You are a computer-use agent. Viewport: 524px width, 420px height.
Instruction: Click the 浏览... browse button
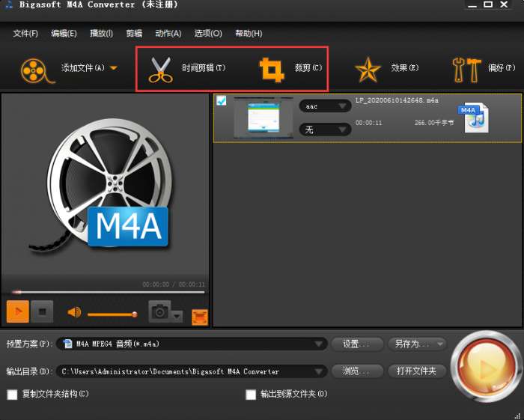(357, 371)
